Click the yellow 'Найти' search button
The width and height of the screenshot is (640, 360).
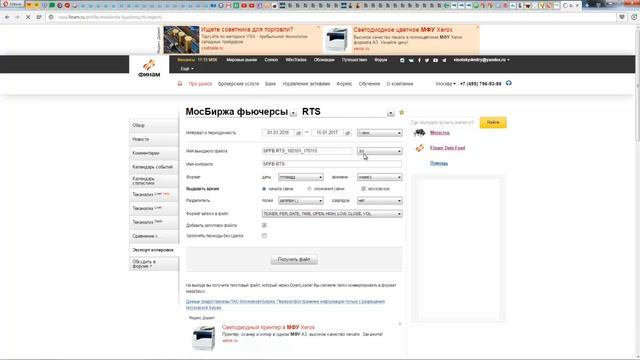(x=493, y=122)
